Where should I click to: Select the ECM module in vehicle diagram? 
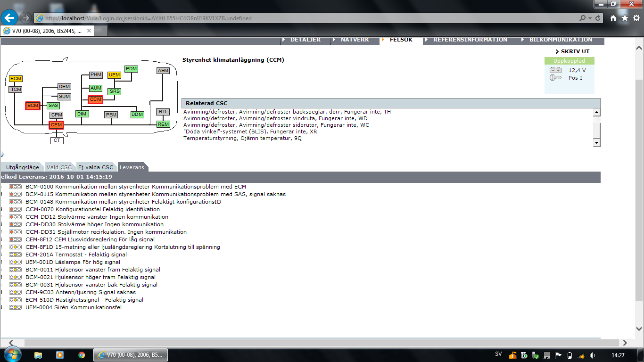[16, 79]
